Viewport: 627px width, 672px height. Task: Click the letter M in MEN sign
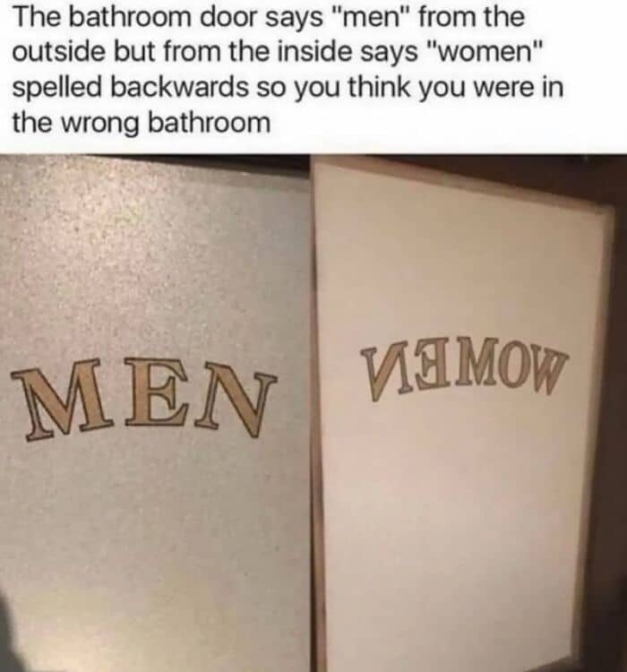click(x=64, y=401)
